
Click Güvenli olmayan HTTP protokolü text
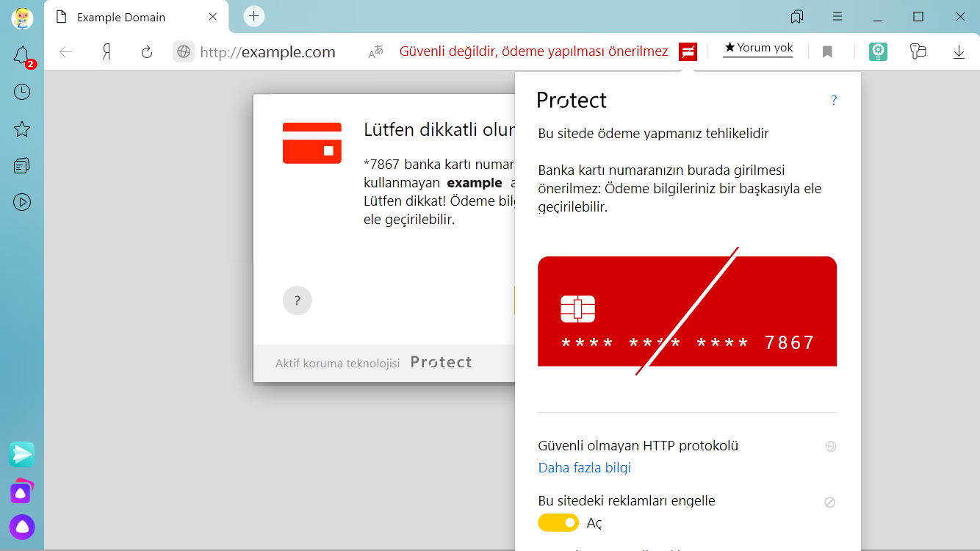(x=638, y=446)
